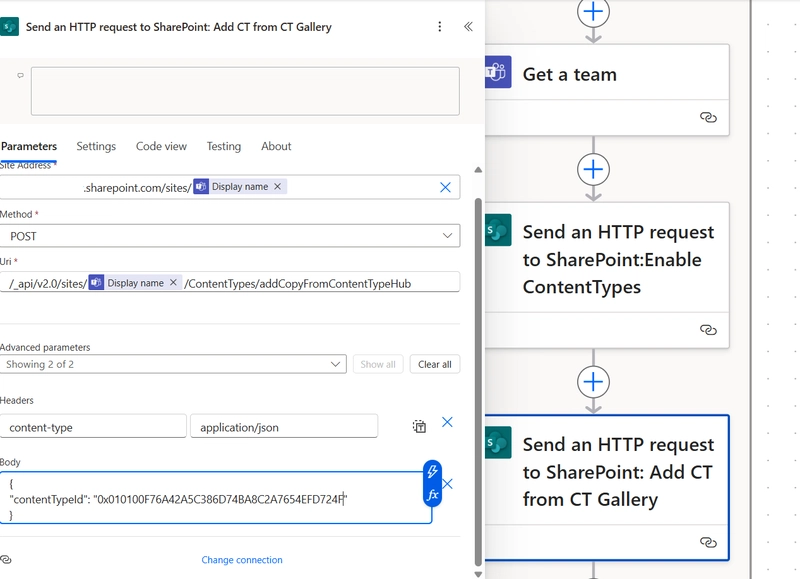Delete the content-type header row
Screen dimensions: 800x579
point(447,422)
